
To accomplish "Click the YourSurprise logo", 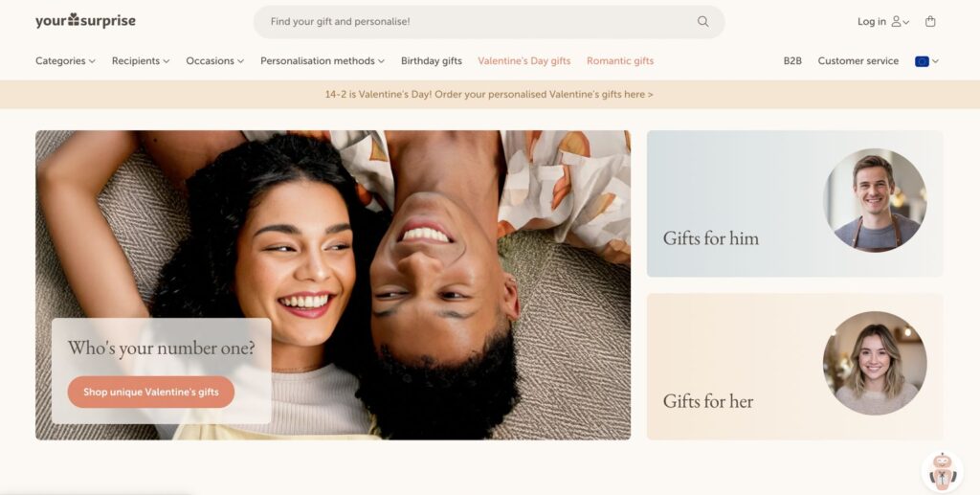I will pyautogui.click(x=85, y=21).
